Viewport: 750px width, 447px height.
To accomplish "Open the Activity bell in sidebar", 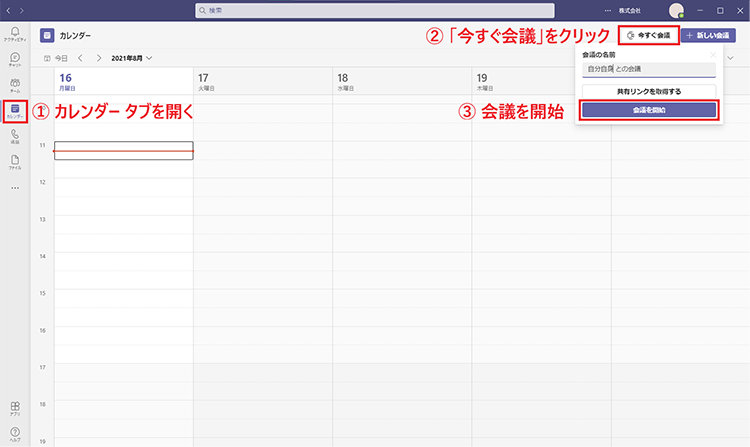I will (15, 33).
